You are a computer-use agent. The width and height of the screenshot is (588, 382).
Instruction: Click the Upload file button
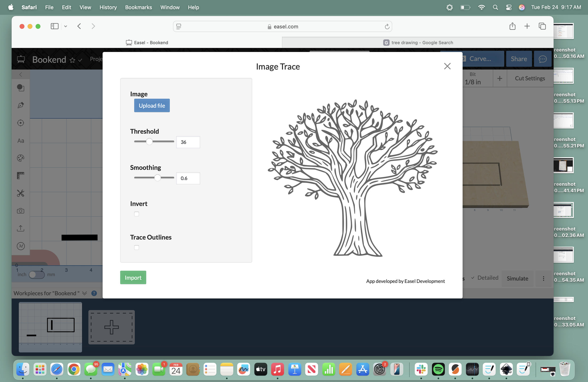[152, 106]
